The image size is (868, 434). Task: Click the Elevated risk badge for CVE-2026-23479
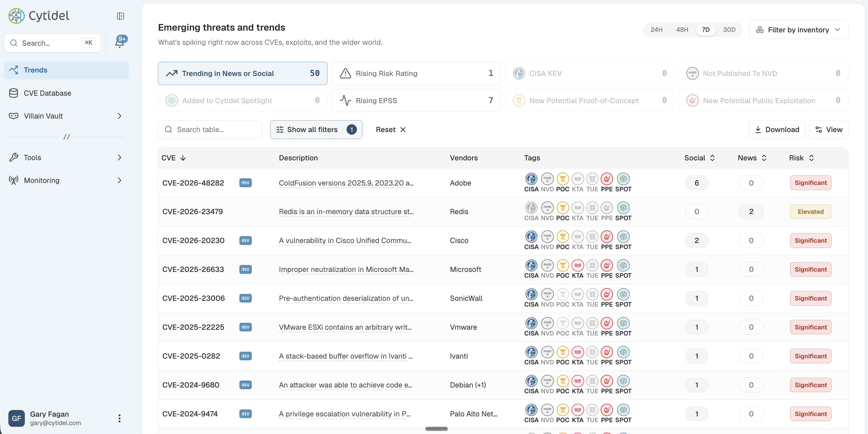tap(810, 212)
